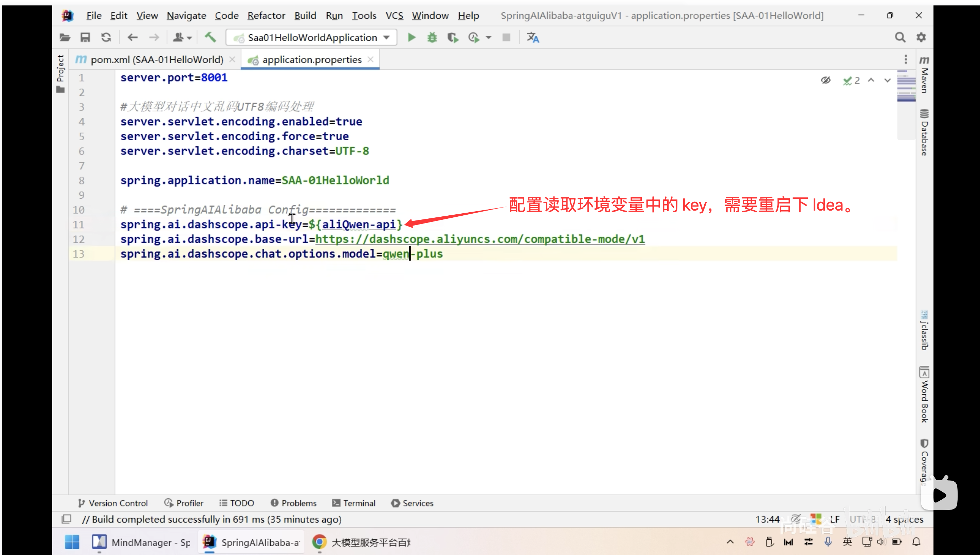This screenshot has height=555, width=980.
Task: Click the green Run application button
Action: click(412, 37)
